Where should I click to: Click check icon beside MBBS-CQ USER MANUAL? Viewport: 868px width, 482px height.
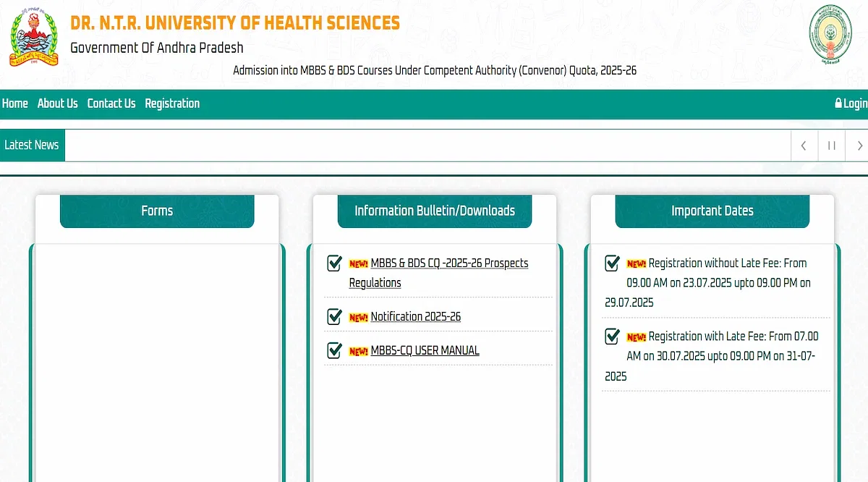pyautogui.click(x=334, y=350)
